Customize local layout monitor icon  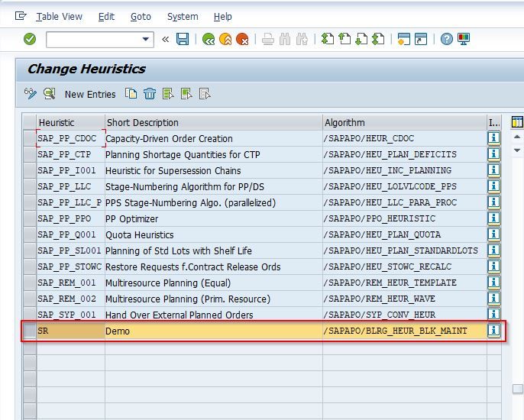click(464, 39)
